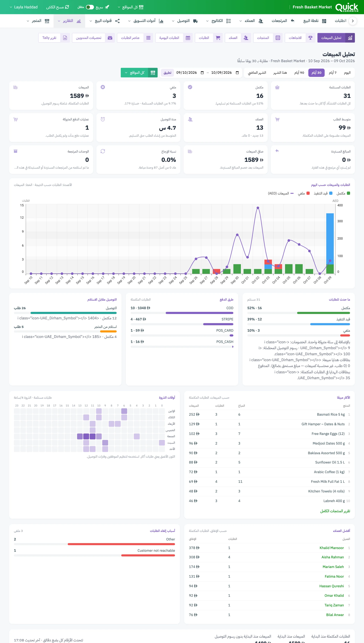Expand the أدوات التسويق navigation menu

tap(145, 21)
